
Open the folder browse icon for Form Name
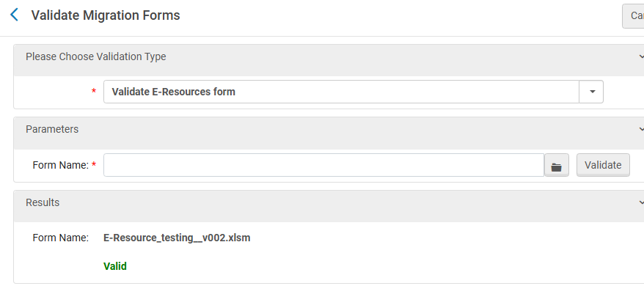tap(556, 166)
